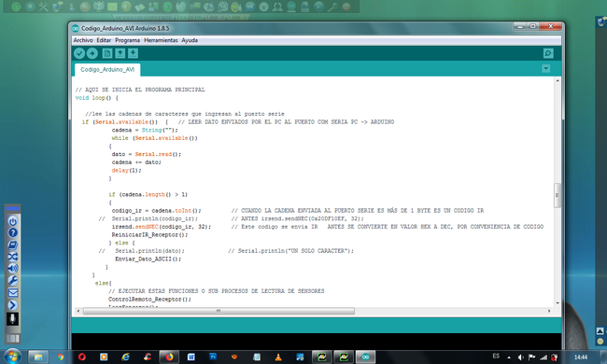Click the Verify checkmark button in Arduino toolbar
607x364 pixels.
(79, 53)
